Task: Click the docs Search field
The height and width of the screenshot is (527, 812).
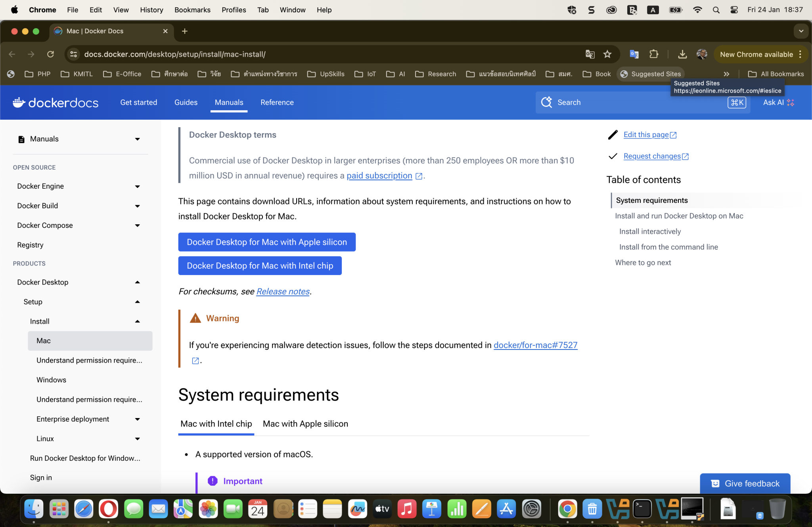Action: (634, 102)
